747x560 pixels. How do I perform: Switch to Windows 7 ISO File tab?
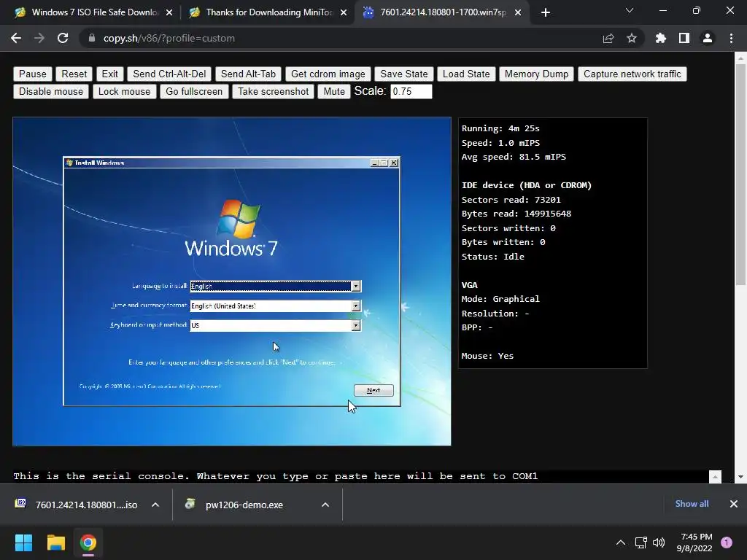(x=94, y=12)
